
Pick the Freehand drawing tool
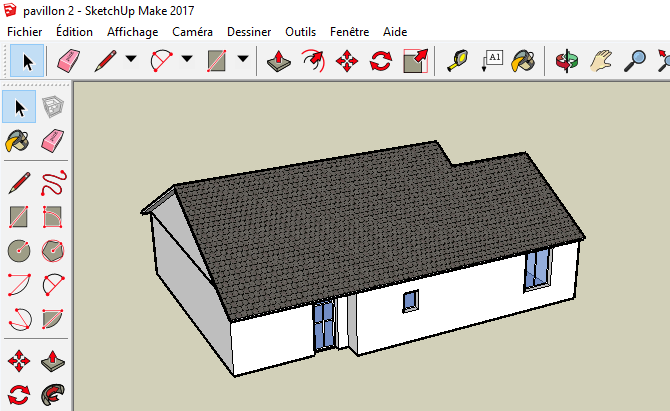(x=53, y=182)
